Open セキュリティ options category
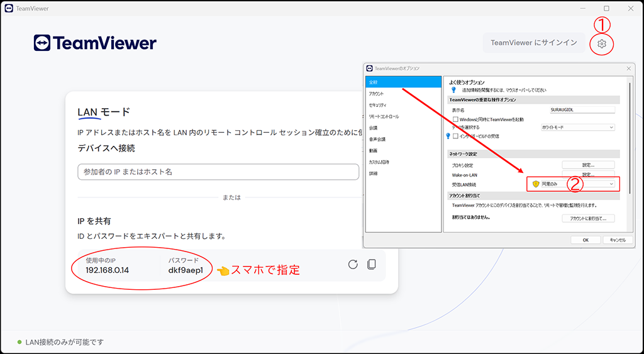Viewport: 644px width, 354px height. coord(403,105)
